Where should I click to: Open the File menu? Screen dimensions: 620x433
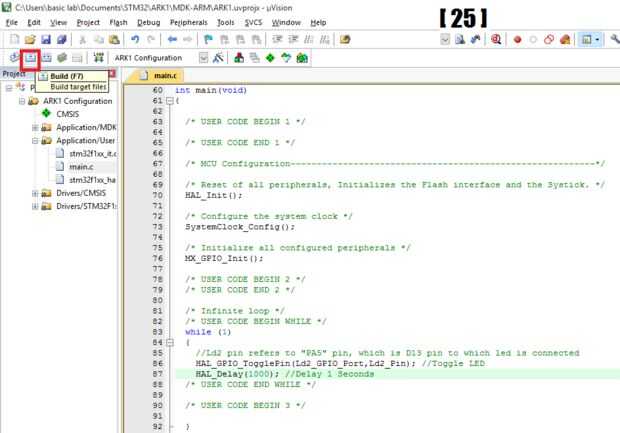pos(12,23)
